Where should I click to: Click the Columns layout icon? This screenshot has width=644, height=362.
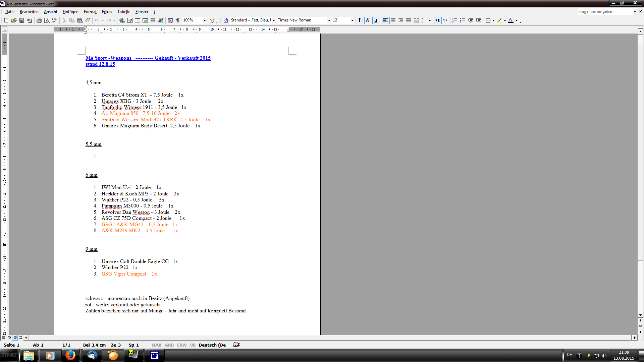tap(153, 20)
